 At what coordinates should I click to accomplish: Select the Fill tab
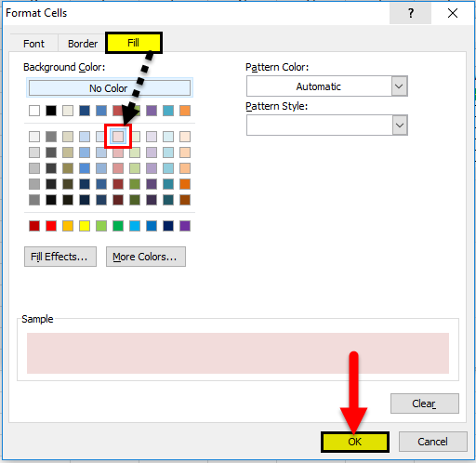click(134, 43)
